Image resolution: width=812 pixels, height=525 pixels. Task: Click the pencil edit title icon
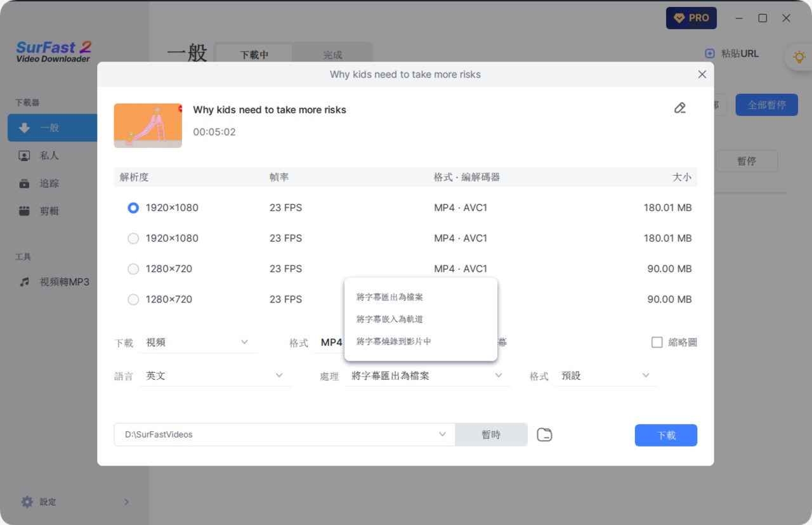click(679, 108)
